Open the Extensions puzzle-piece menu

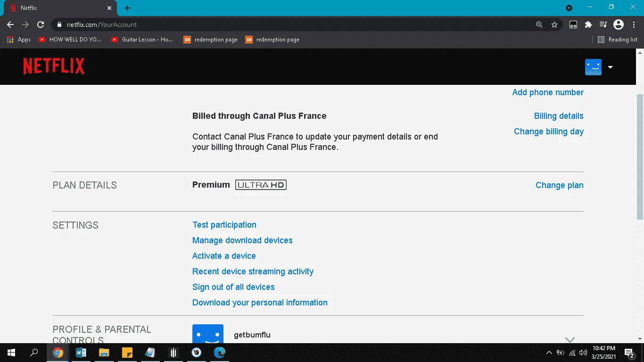pyautogui.click(x=588, y=25)
